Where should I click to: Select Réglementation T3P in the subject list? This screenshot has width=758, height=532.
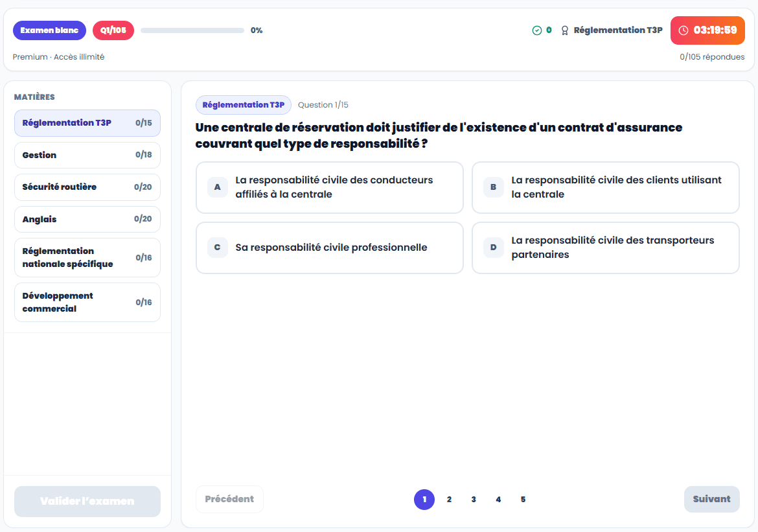(x=87, y=123)
